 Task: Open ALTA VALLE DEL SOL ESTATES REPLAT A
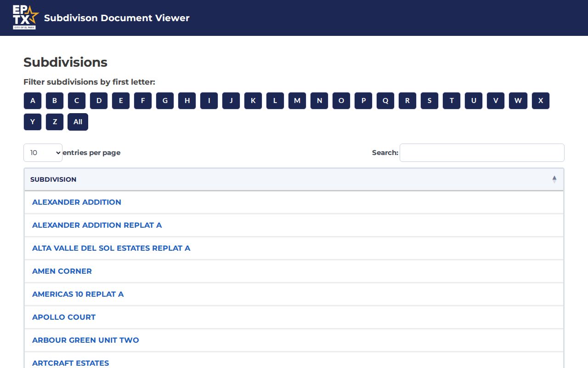pos(111,248)
